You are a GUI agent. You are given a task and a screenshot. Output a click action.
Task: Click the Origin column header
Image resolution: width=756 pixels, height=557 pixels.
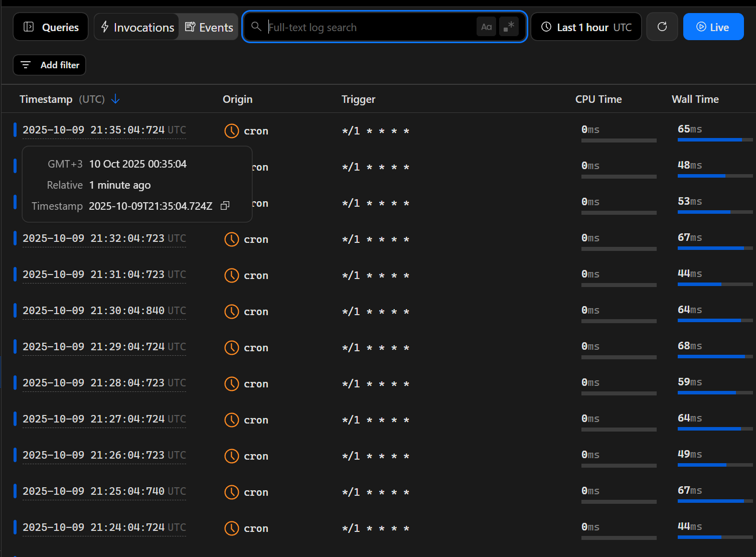[x=238, y=99]
